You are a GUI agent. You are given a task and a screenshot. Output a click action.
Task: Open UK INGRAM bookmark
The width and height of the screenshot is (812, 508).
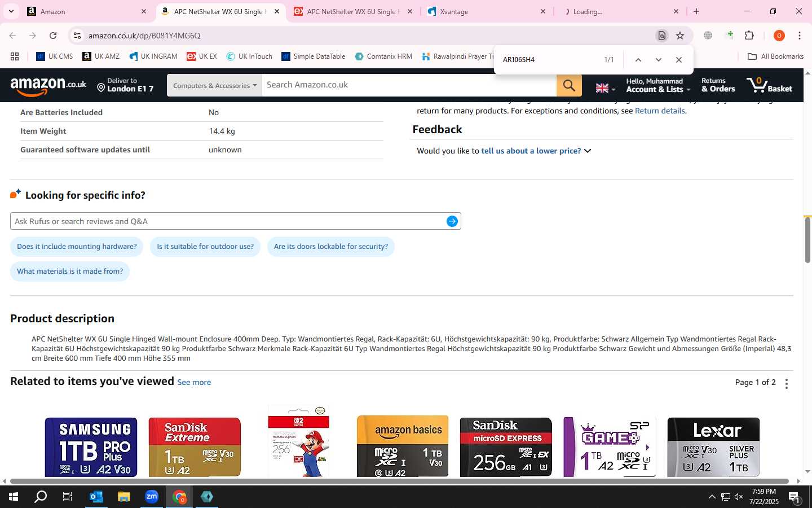pos(153,56)
